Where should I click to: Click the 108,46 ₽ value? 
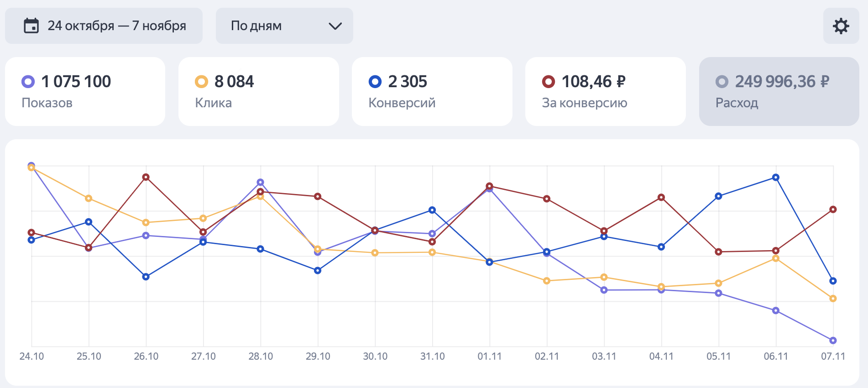click(x=594, y=82)
